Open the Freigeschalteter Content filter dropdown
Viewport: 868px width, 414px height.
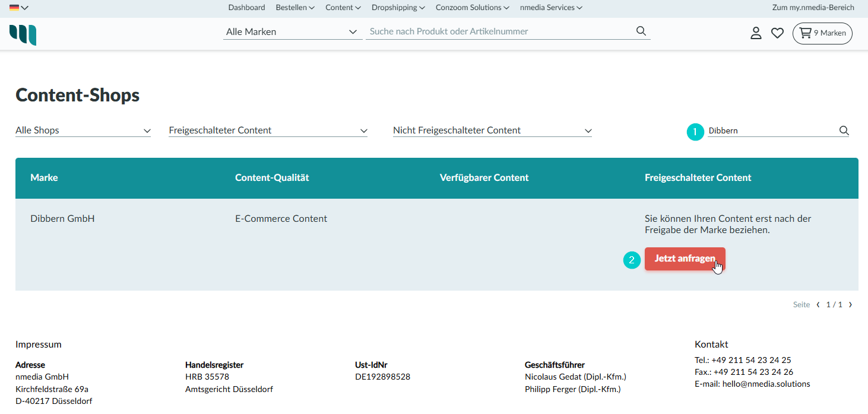pos(268,130)
